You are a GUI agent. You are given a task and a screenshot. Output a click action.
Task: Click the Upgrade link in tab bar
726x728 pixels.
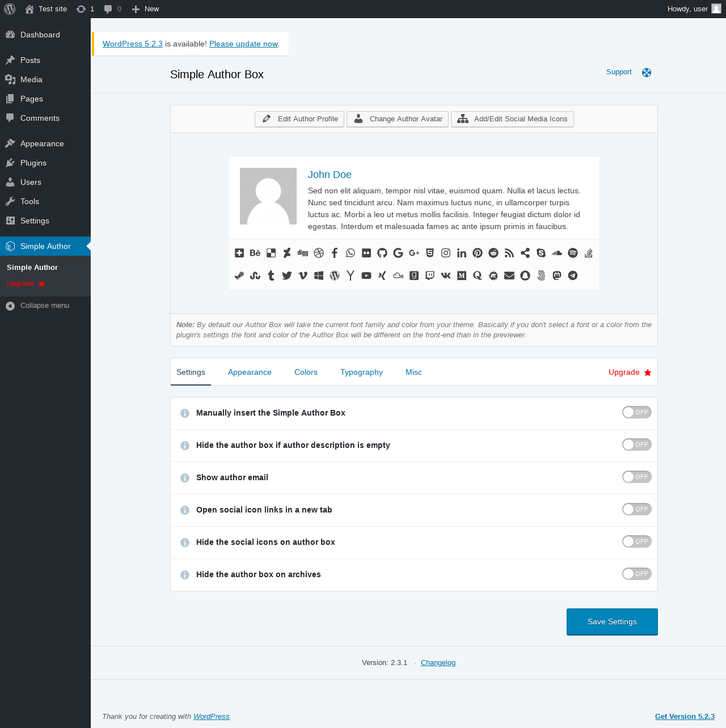pos(630,372)
